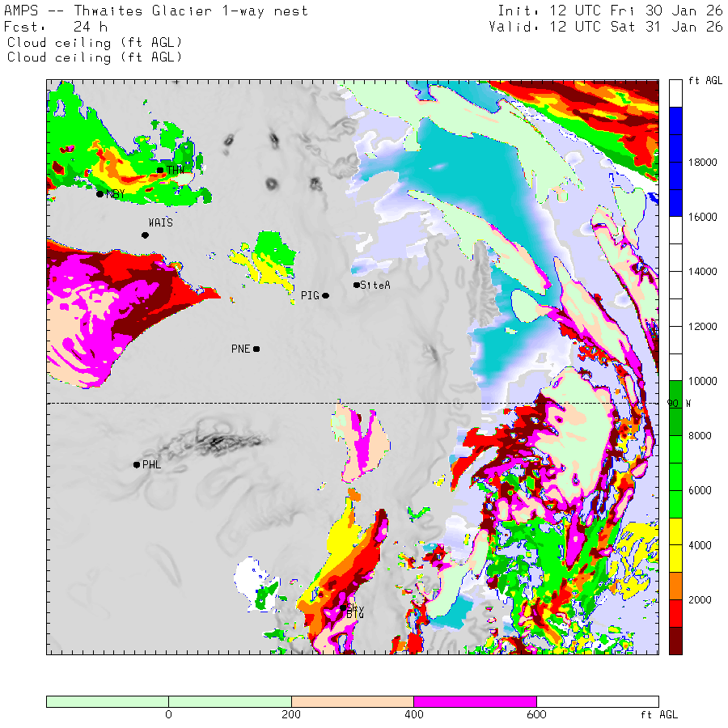Click the Sky BIG station marker dot
This screenshot has height=728, width=728.
(x=343, y=607)
